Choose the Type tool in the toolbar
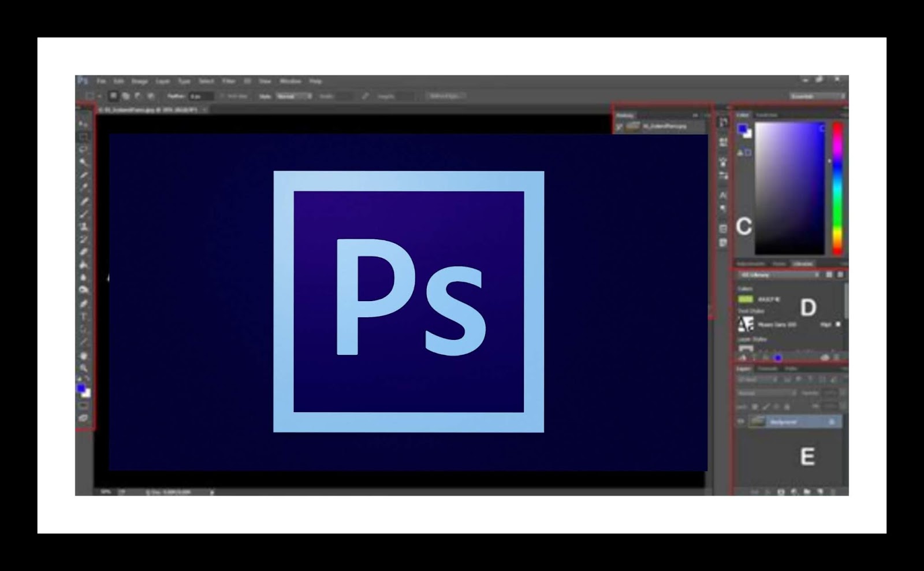Screen dimensions: 924x571 tap(85, 314)
